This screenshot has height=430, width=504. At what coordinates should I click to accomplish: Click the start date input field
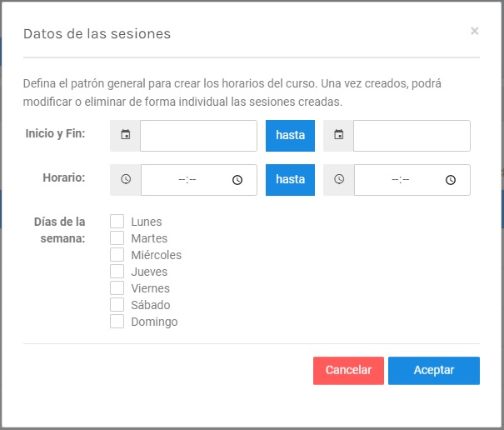(198, 136)
